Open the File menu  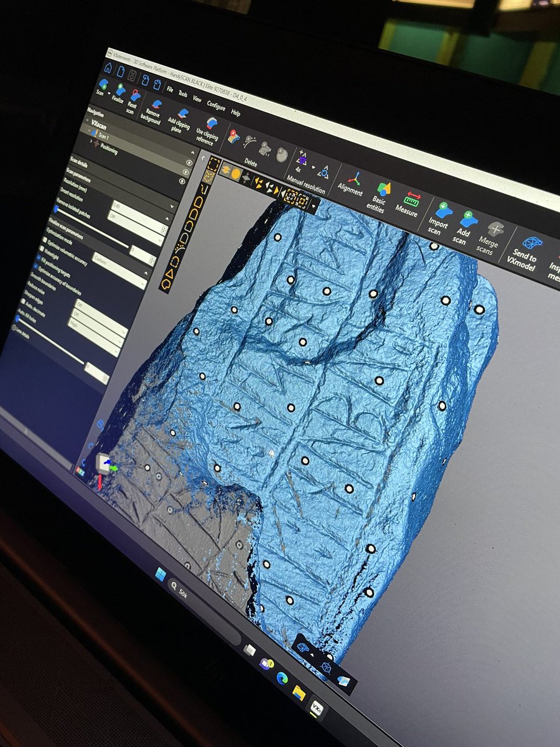click(170, 89)
